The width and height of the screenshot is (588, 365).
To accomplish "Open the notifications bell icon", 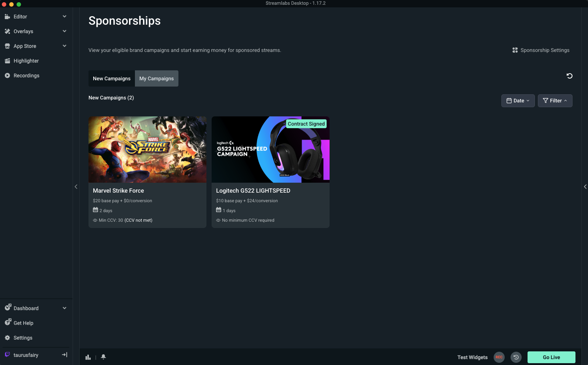I will point(104,357).
